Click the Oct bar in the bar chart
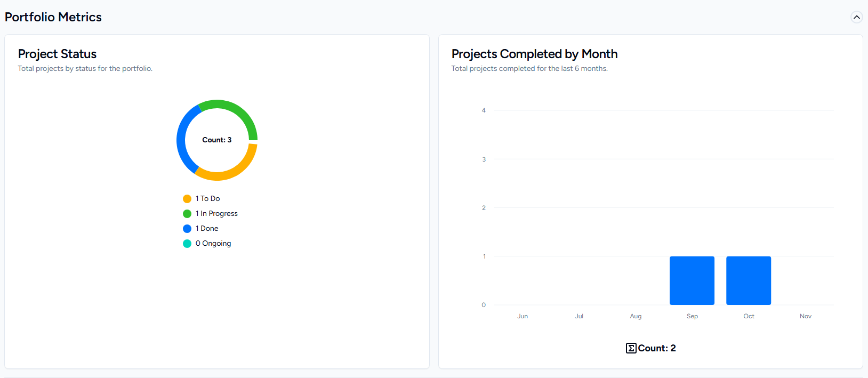This screenshot has height=378, width=868. [749, 280]
